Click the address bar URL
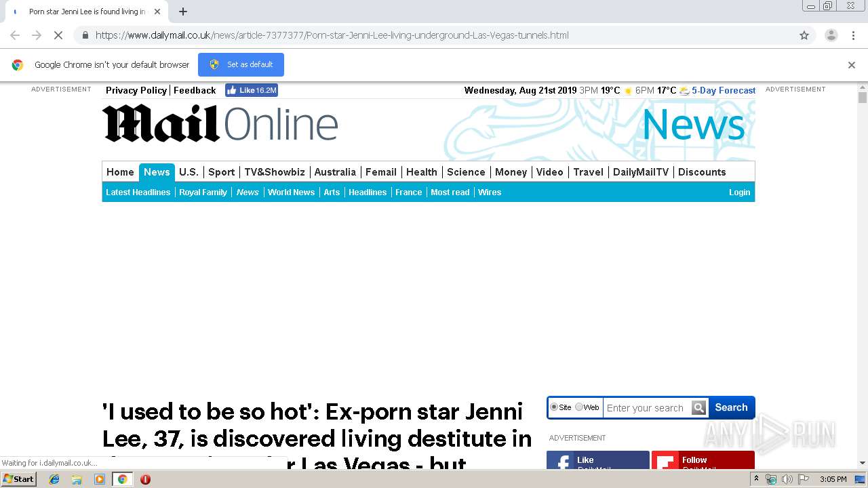Screen dimensions: 868x488 click(x=332, y=35)
